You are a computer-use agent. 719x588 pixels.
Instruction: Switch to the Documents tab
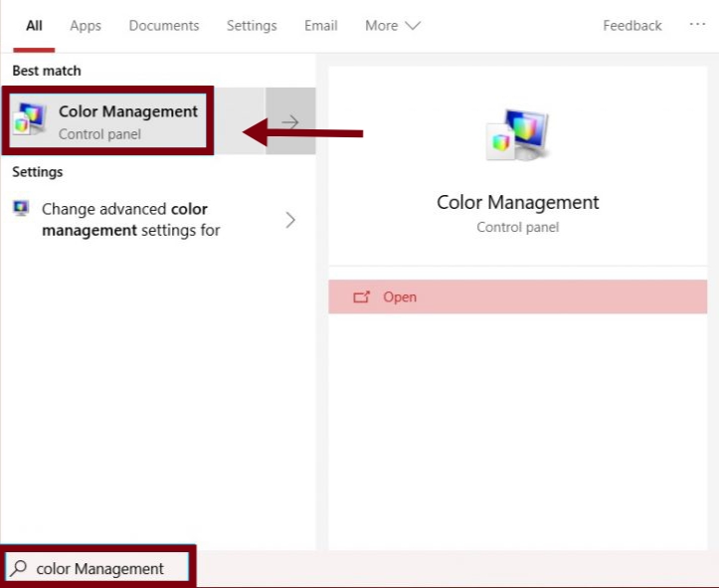(x=164, y=26)
